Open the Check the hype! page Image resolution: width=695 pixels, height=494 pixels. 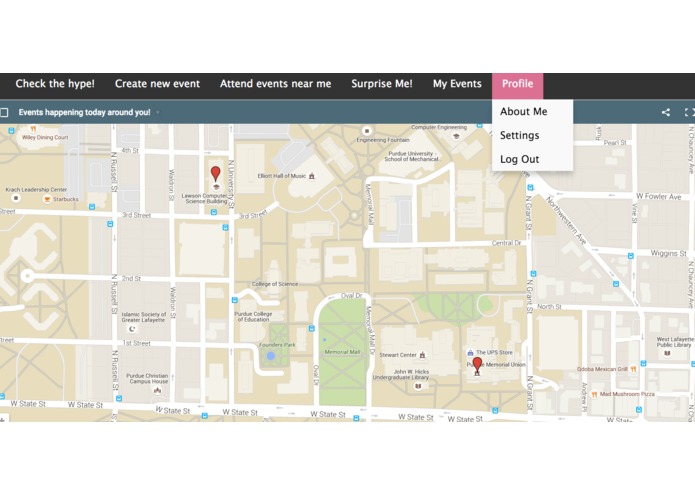pyautogui.click(x=55, y=84)
